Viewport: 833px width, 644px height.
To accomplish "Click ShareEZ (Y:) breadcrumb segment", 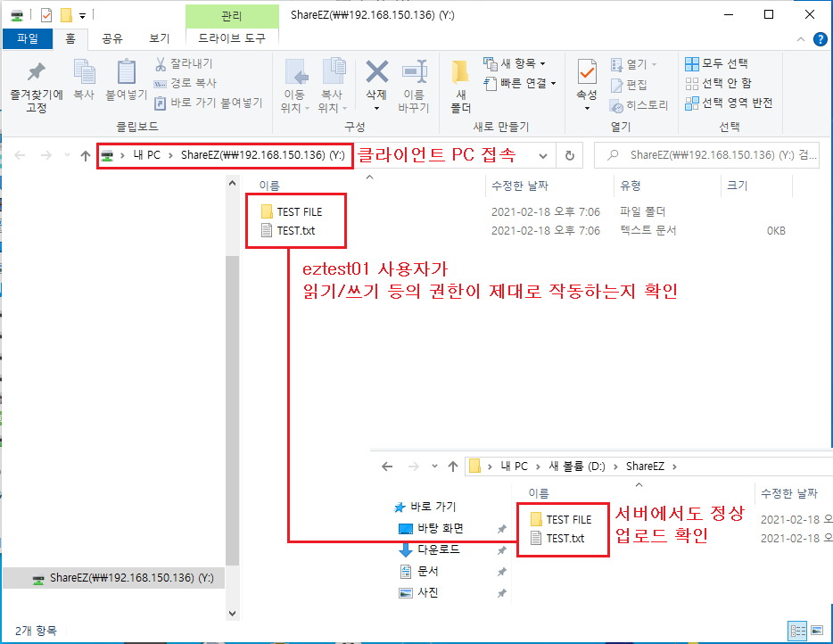I will coord(263,155).
